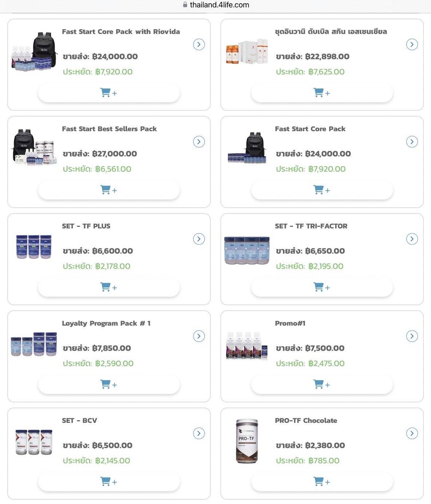Open details arrow for PRO-TF Chocolate
This screenshot has height=504, width=431.
[412, 433]
